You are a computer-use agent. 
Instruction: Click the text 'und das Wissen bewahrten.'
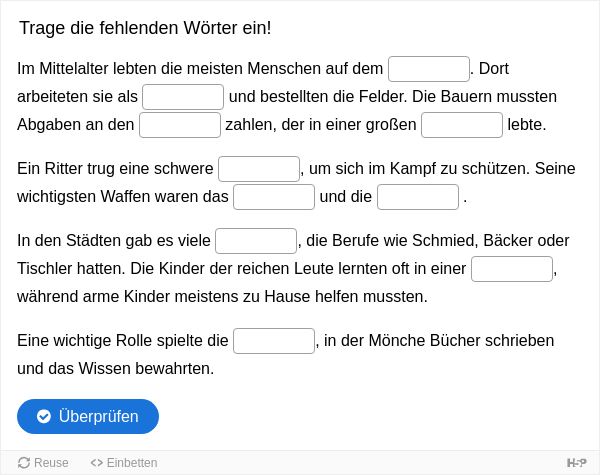point(116,369)
